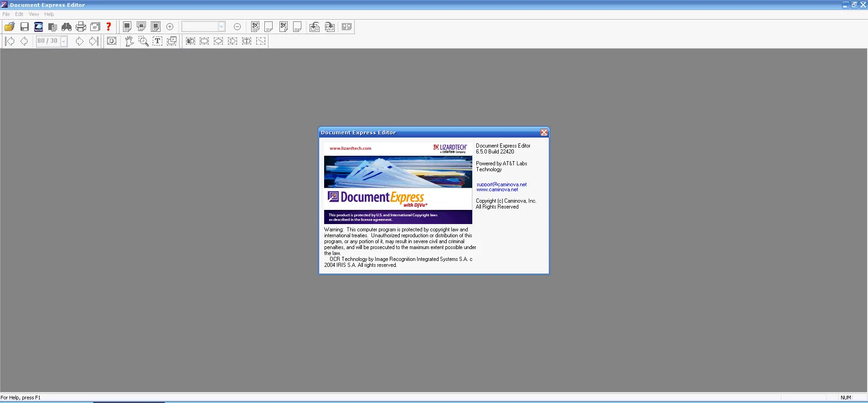Click the 'For Help, press F1' status text
The width and height of the screenshot is (868, 403).
[x=21, y=398]
